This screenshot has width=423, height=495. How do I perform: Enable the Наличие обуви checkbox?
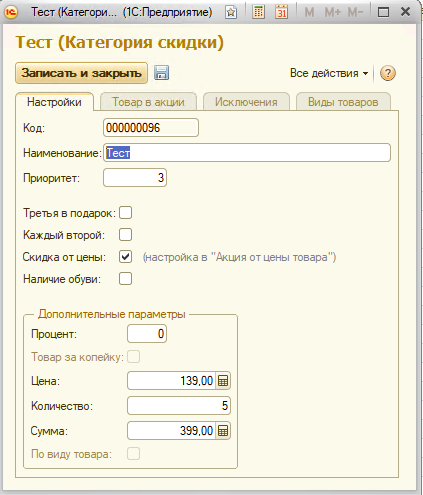tap(125, 279)
